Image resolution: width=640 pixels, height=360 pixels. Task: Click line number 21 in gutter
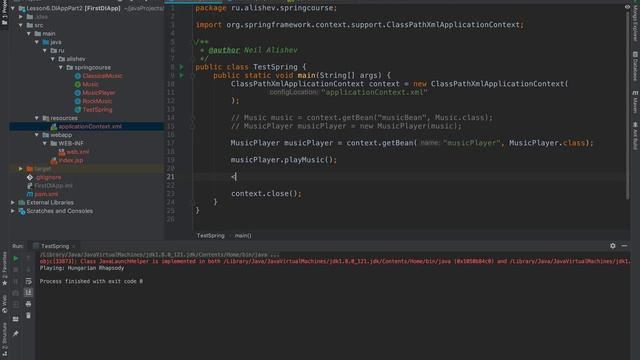click(170, 177)
